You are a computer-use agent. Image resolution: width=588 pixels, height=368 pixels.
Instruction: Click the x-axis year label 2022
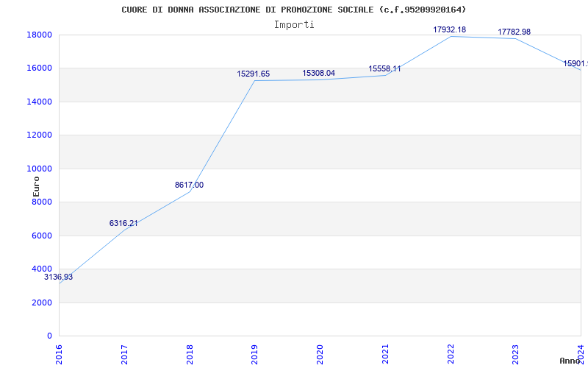coord(451,355)
